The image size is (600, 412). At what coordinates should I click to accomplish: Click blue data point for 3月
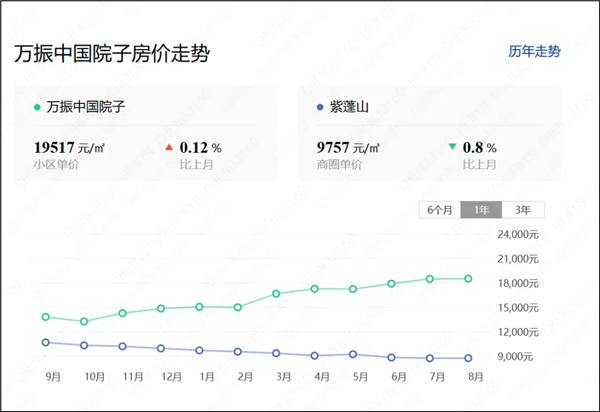tap(276, 353)
